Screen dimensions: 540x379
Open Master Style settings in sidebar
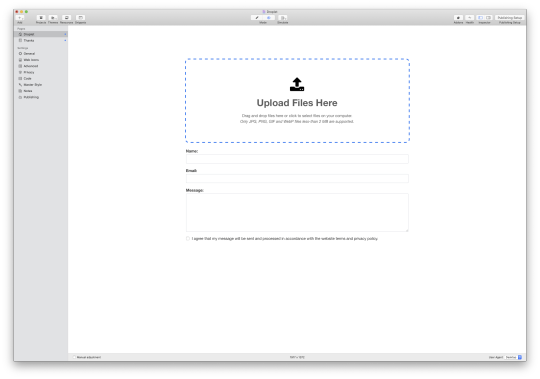coord(41,85)
